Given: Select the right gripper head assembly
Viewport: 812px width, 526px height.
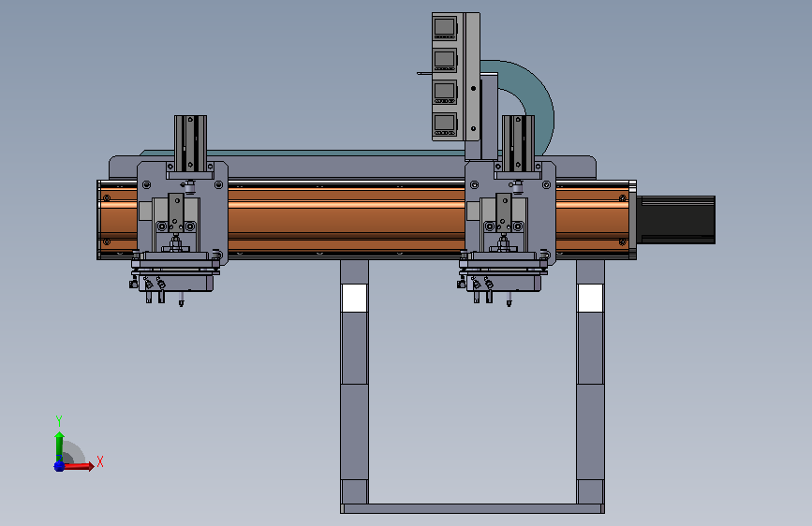Looking at the screenshot, I should coord(501,278).
